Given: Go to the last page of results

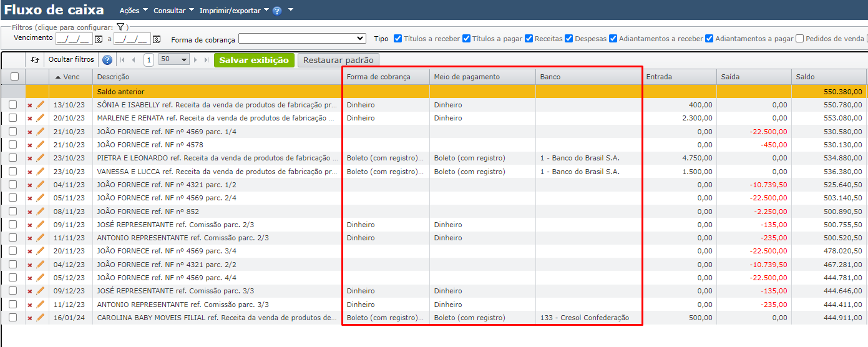Looking at the screenshot, I should (x=207, y=60).
